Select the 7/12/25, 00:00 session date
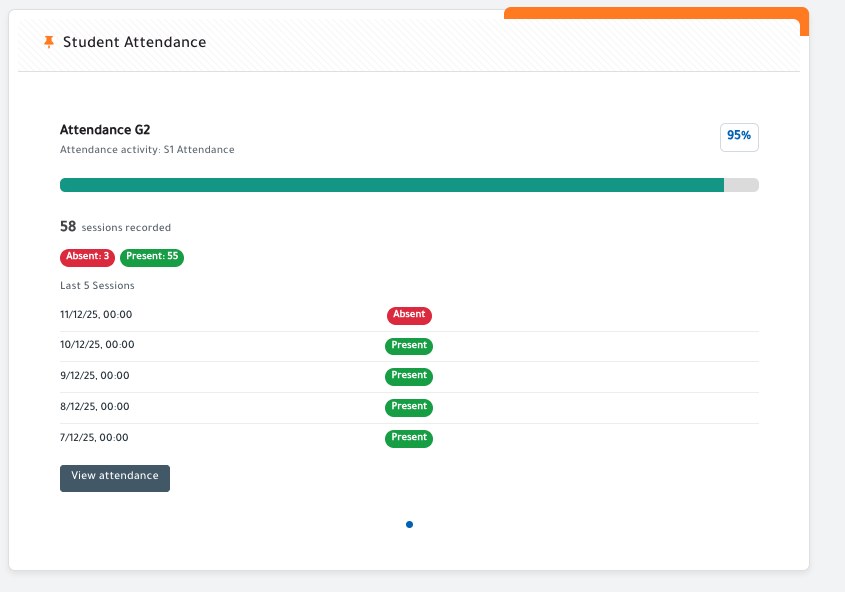 (x=94, y=437)
